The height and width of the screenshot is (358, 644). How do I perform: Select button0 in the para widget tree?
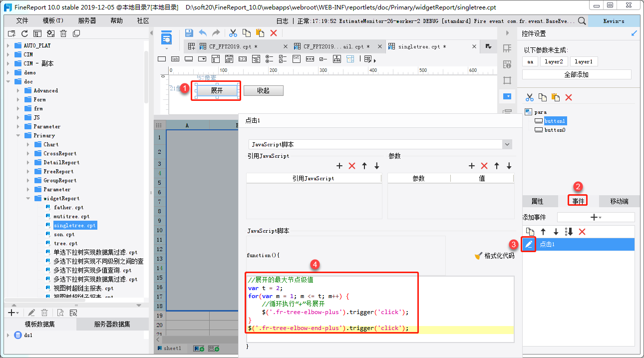(555, 130)
